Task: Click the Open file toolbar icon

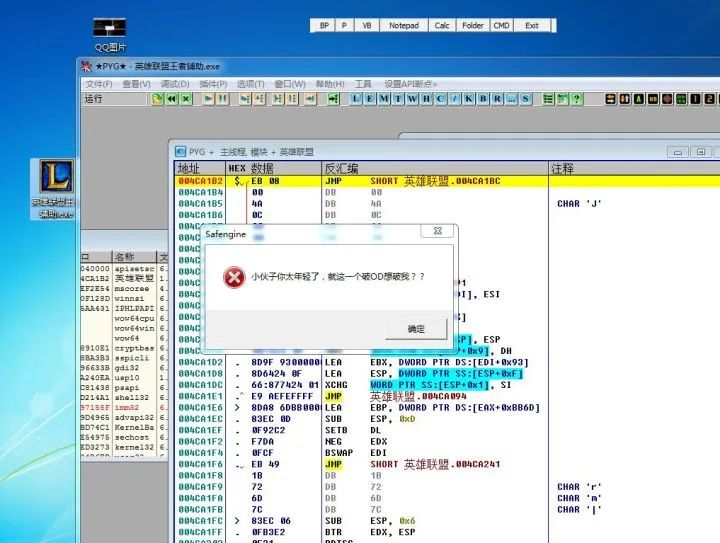Action: coord(158,99)
